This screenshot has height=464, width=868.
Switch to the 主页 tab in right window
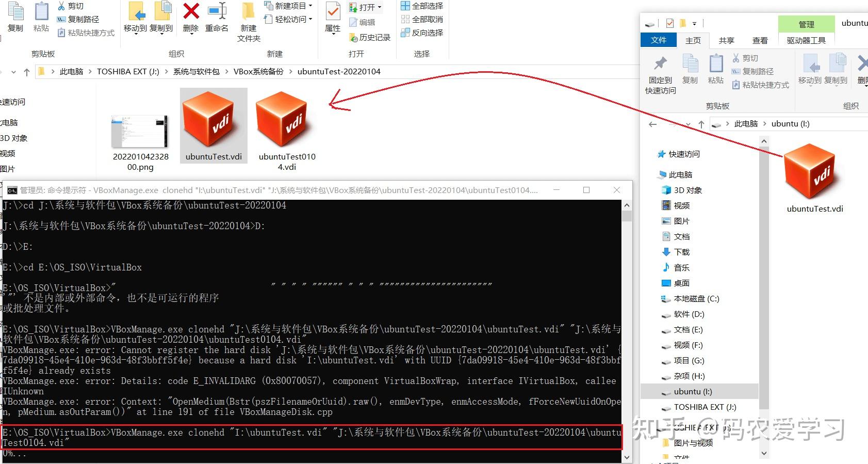point(693,40)
